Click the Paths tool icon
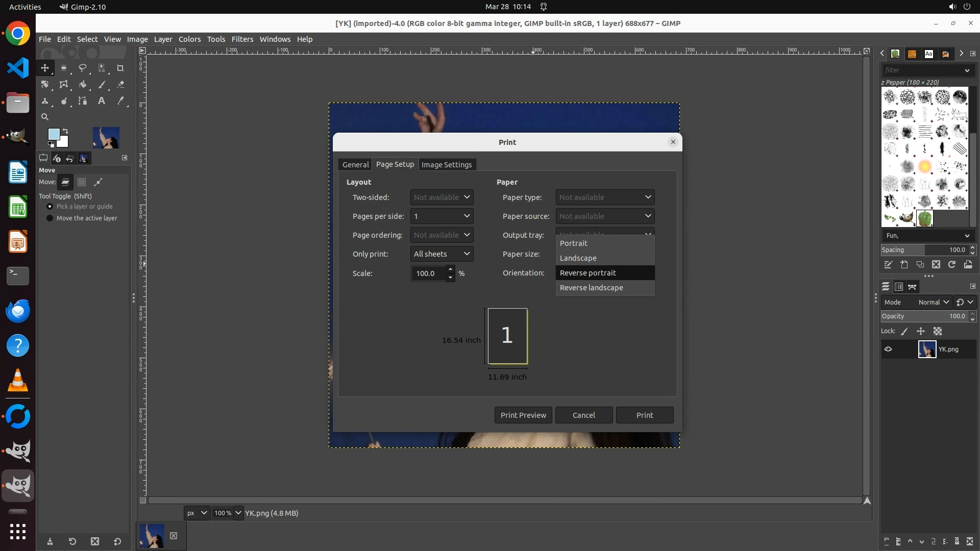 click(83, 101)
